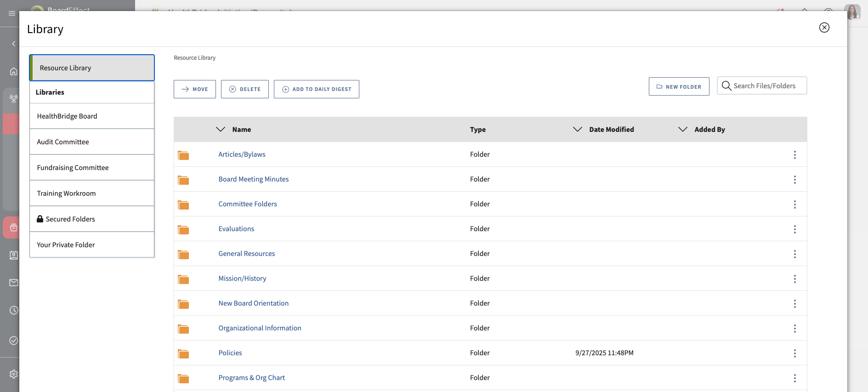Click the folder icon beside Articles/Bylaws
Screen dimensions: 868x392
(x=183, y=155)
